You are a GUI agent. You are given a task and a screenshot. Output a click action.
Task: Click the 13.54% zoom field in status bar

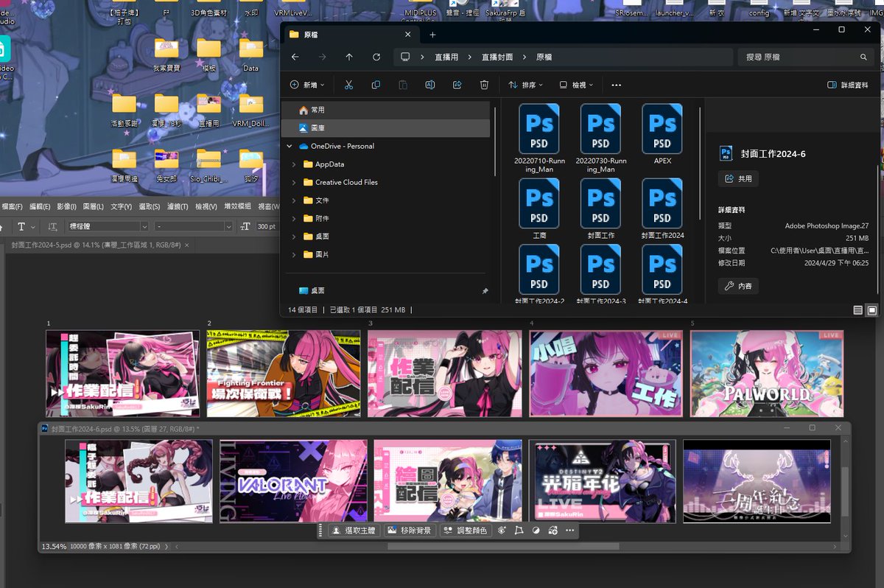tap(54, 546)
